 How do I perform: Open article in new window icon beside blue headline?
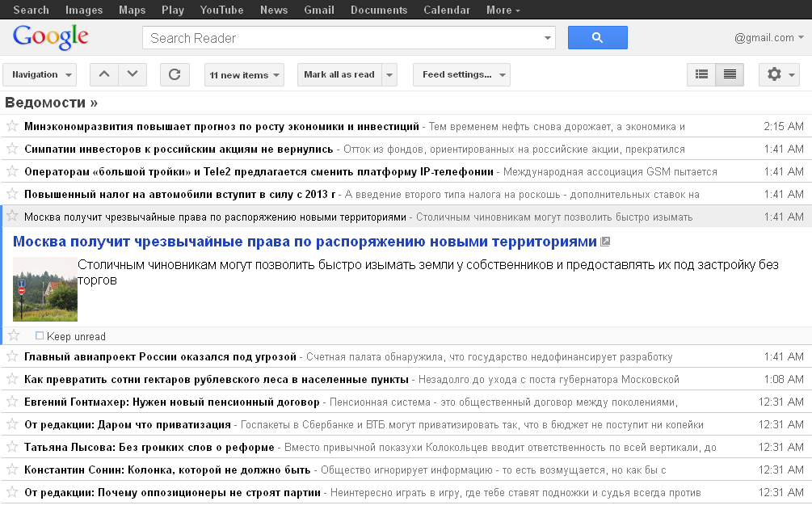pyautogui.click(x=605, y=242)
